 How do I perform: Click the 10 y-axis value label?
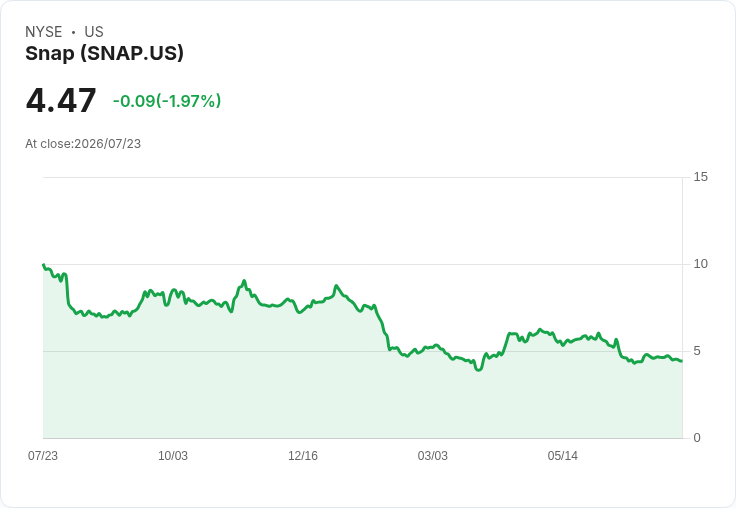point(700,264)
